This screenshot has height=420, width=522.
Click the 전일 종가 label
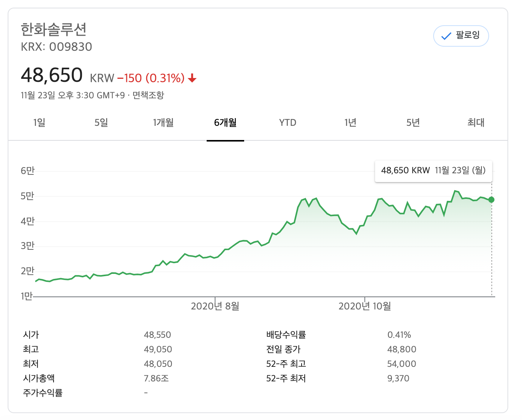284,349
